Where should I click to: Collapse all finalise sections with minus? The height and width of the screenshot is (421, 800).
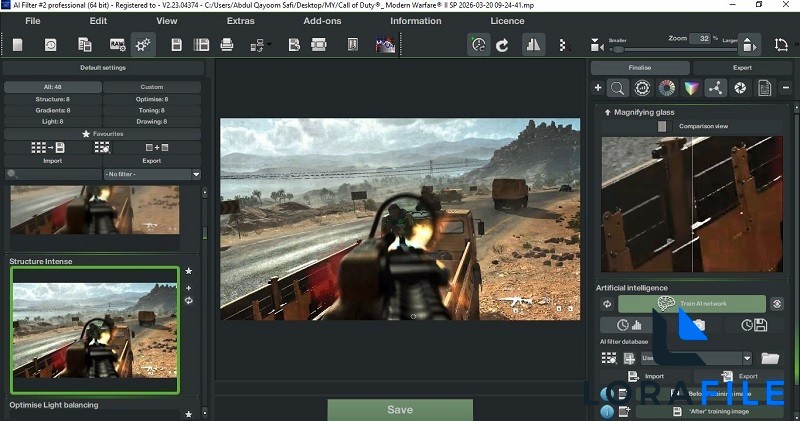point(786,88)
